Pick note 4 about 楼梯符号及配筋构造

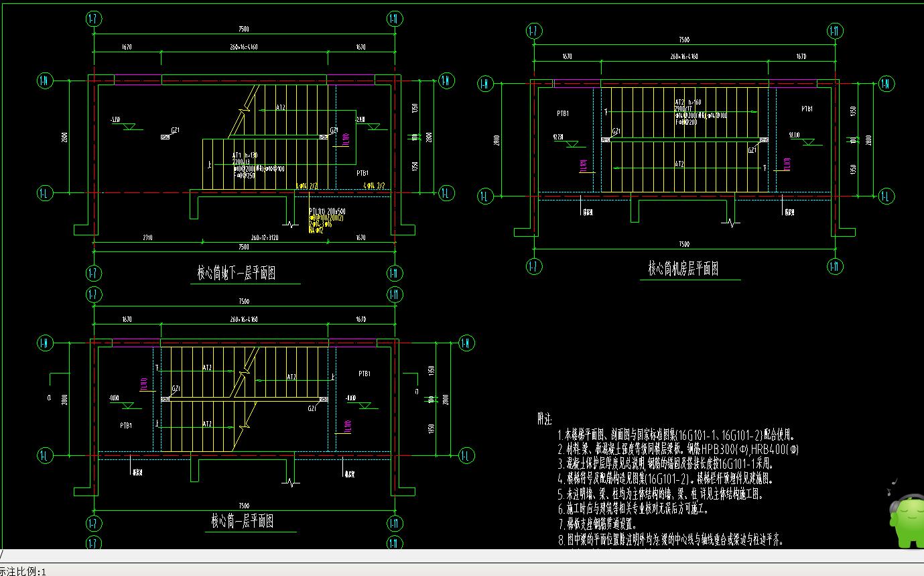666,479
